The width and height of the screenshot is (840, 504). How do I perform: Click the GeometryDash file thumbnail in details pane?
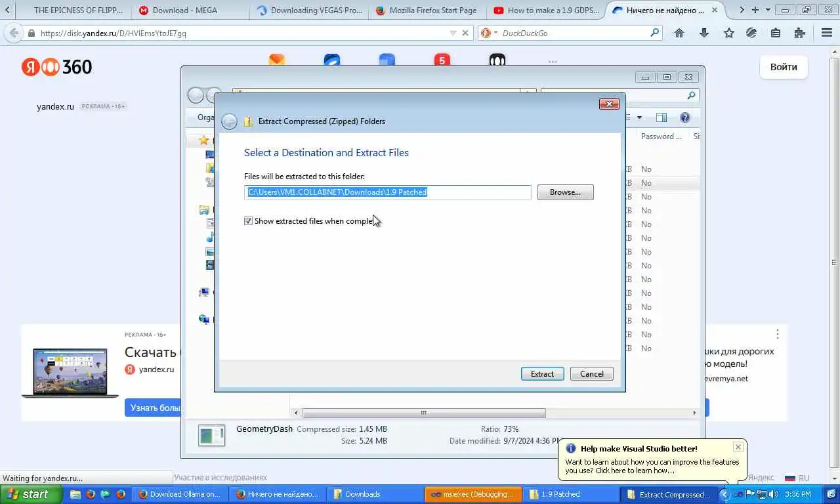(x=212, y=436)
